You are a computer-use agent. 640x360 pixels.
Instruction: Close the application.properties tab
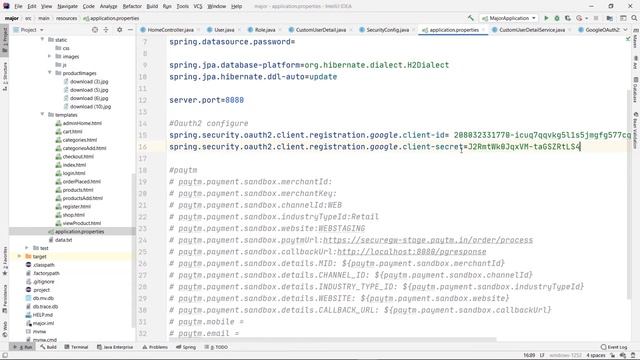click(483, 30)
